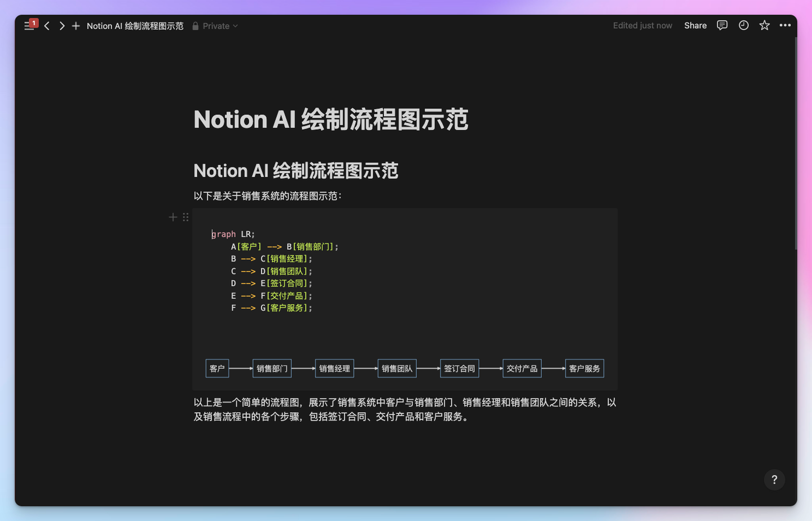Select breadcrumb tab Notion AI 绘制流程图示范
Viewport: 812px width, 521px height.
[x=135, y=25]
